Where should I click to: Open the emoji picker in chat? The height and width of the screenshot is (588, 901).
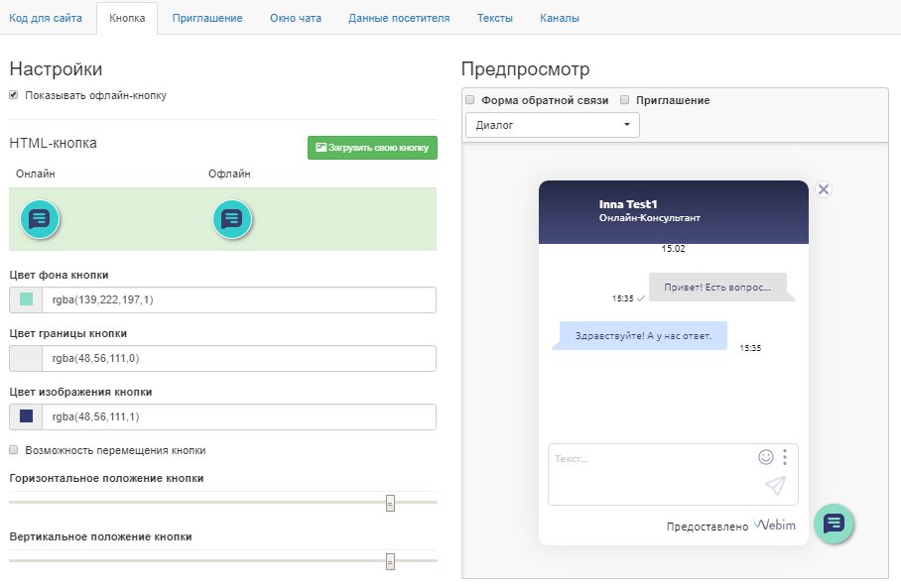point(765,457)
